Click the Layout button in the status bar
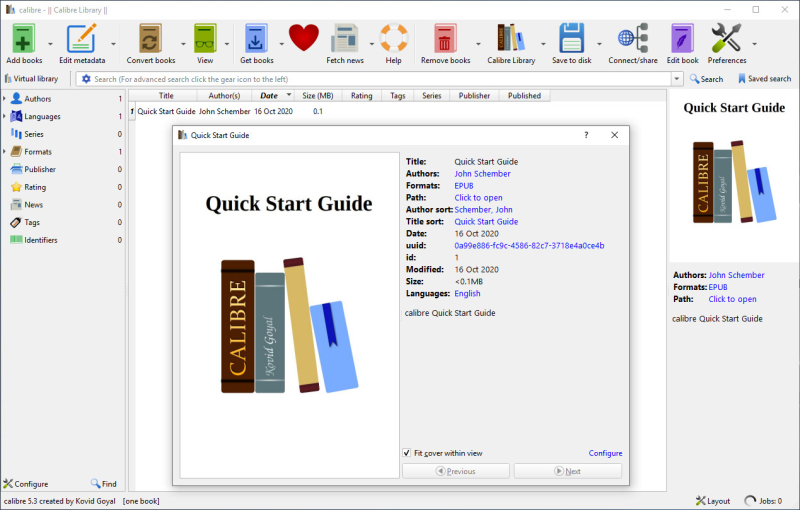 click(713, 501)
